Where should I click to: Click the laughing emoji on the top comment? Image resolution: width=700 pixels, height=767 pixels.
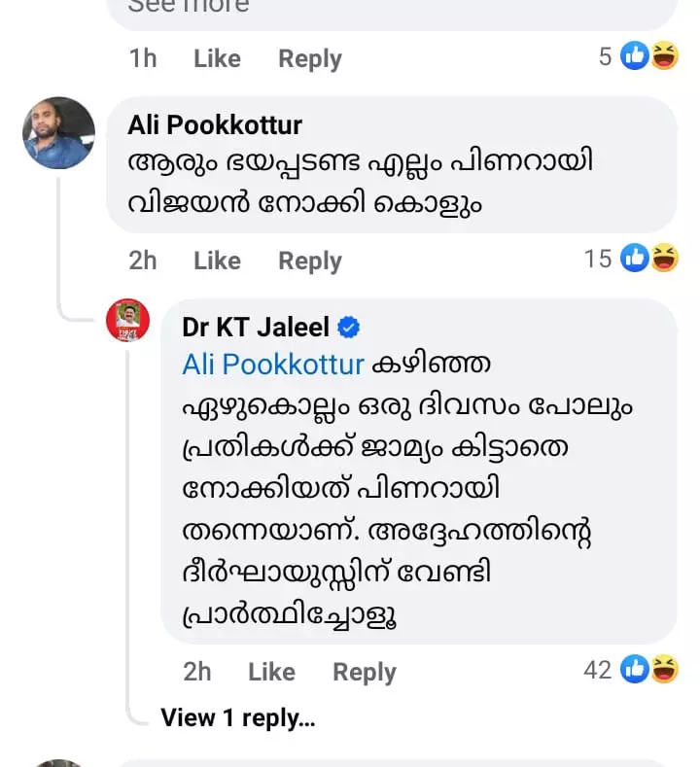pyautogui.click(x=664, y=56)
